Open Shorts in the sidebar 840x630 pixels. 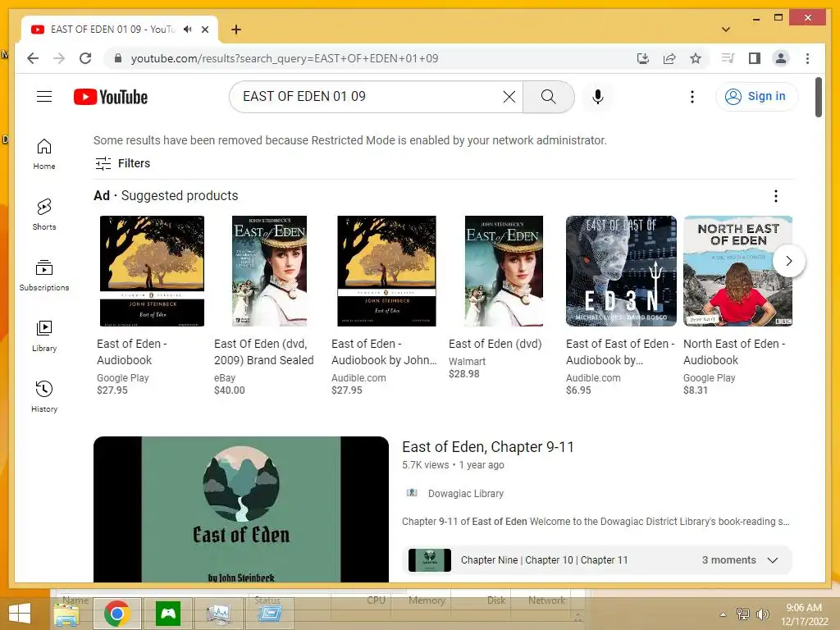click(44, 214)
